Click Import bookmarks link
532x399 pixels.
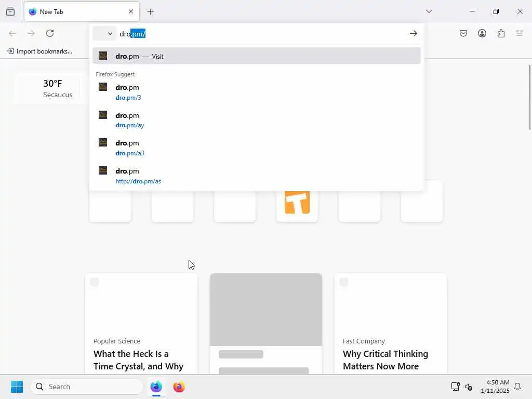[39, 51]
